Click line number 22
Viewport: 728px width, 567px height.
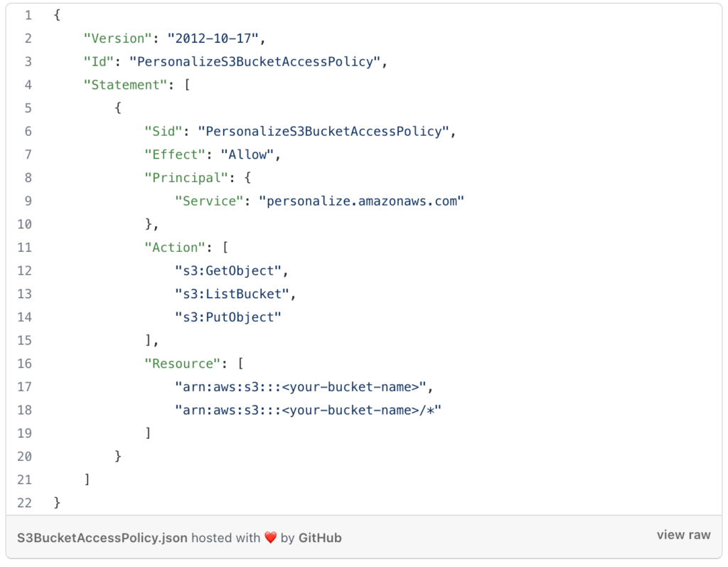click(x=25, y=503)
